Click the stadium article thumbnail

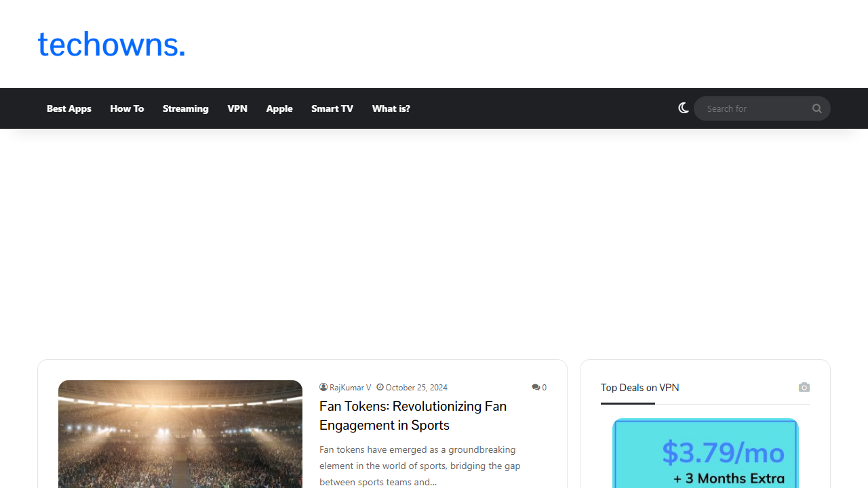coord(180,434)
